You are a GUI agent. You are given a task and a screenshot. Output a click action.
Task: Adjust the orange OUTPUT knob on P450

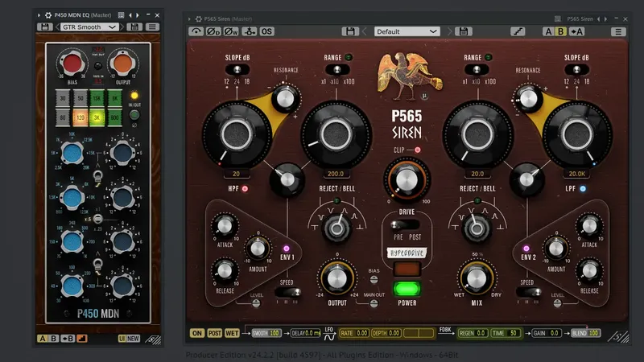[x=123, y=64]
